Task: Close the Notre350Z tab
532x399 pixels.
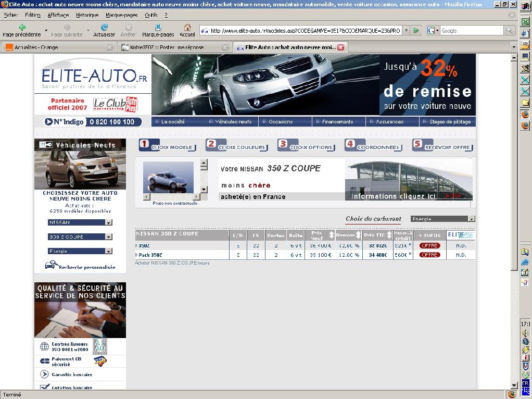Action: pos(225,47)
